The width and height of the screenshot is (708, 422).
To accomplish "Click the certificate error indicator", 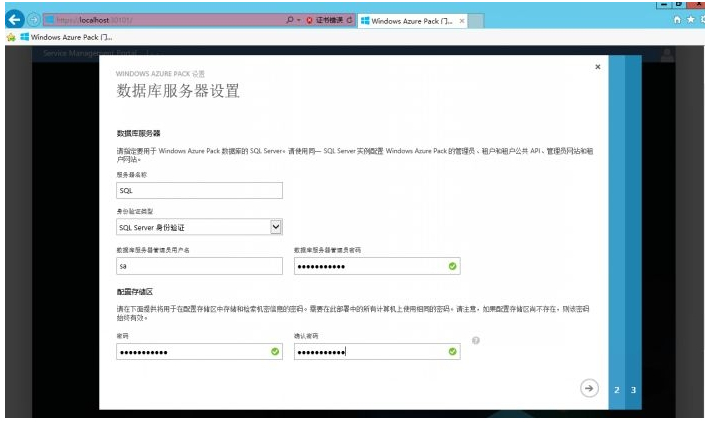I will (x=324, y=20).
